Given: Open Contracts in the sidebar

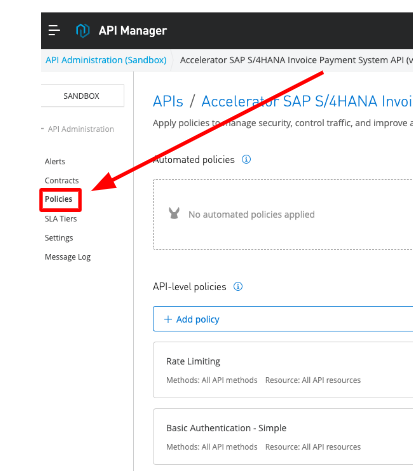Looking at the screenshot, I should [62, 181].
